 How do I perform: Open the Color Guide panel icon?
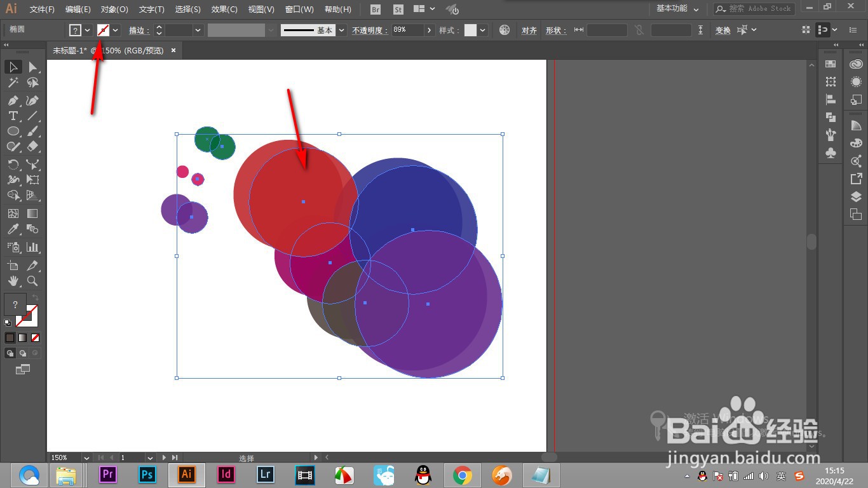856,126
